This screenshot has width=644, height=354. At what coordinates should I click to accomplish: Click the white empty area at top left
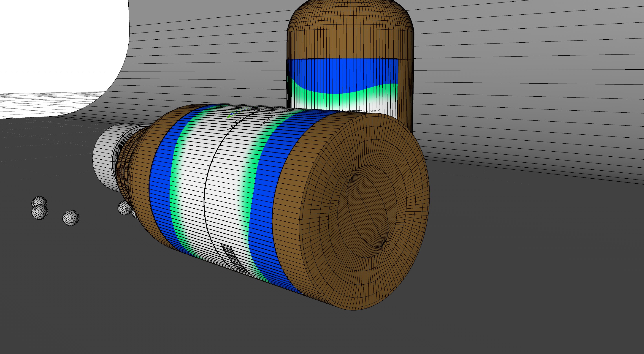[50, 38]
